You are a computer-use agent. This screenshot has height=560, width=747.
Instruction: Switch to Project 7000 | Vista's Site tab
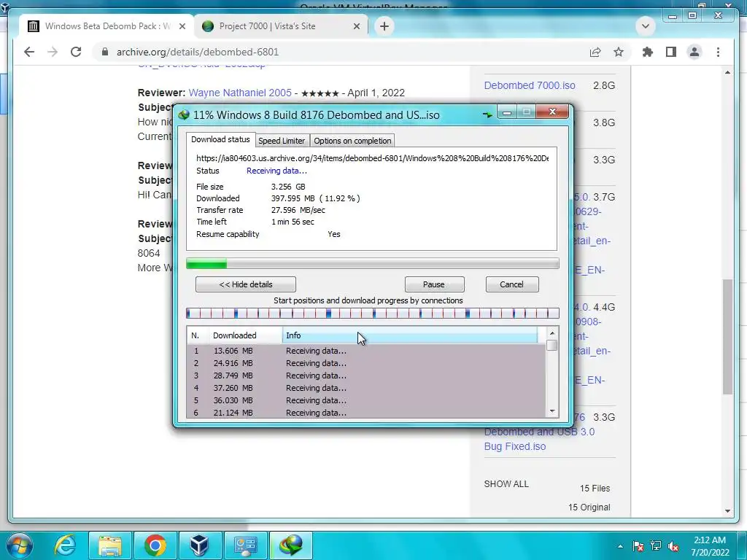pyautogui.click(x=281, y=26)
